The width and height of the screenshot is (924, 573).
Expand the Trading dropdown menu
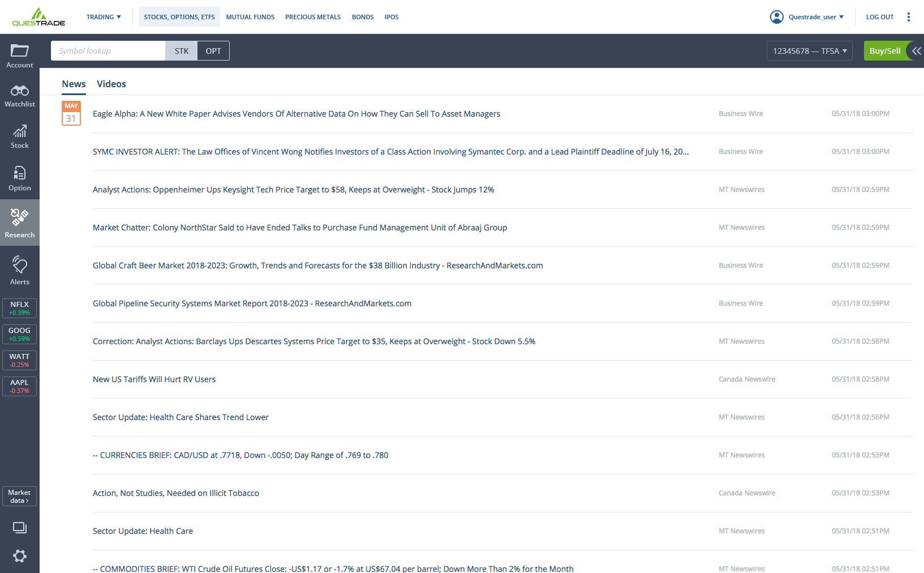pos(104,17)
